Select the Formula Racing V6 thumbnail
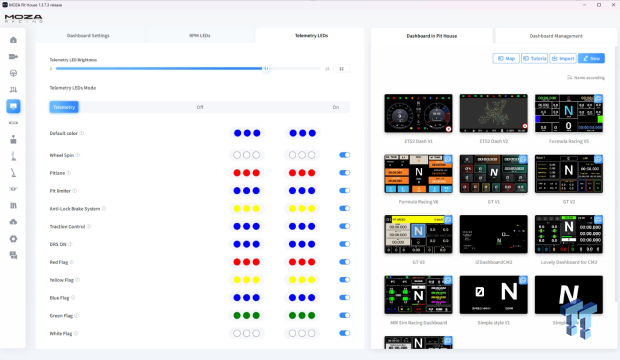 point(418,174)
